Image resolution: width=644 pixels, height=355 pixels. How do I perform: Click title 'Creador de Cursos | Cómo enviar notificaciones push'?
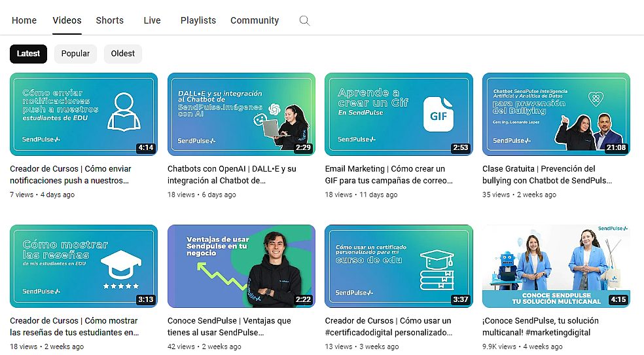(x=71, y=175)
